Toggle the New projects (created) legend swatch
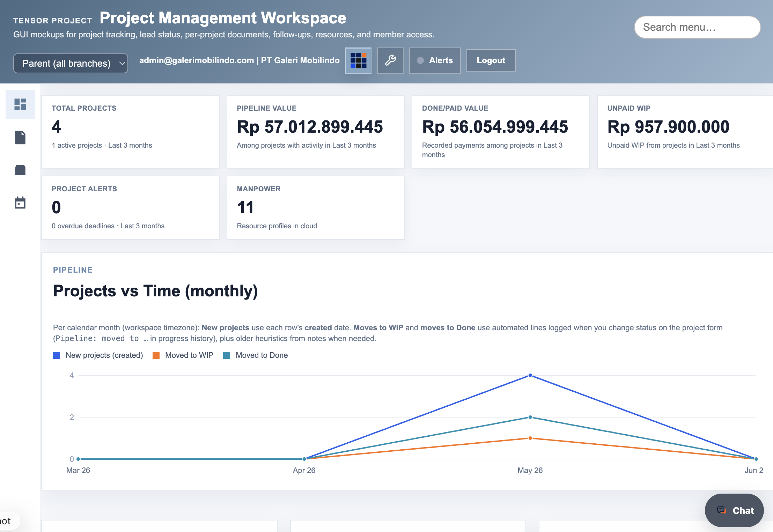This screenshot has width=773, height=532. [x=57, y=355]
